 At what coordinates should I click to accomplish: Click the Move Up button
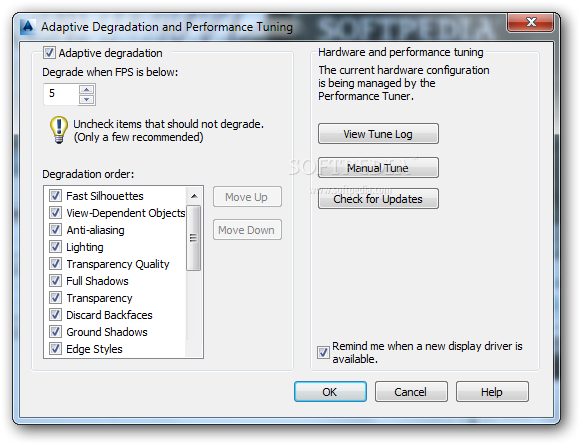(x=247, y=197)
